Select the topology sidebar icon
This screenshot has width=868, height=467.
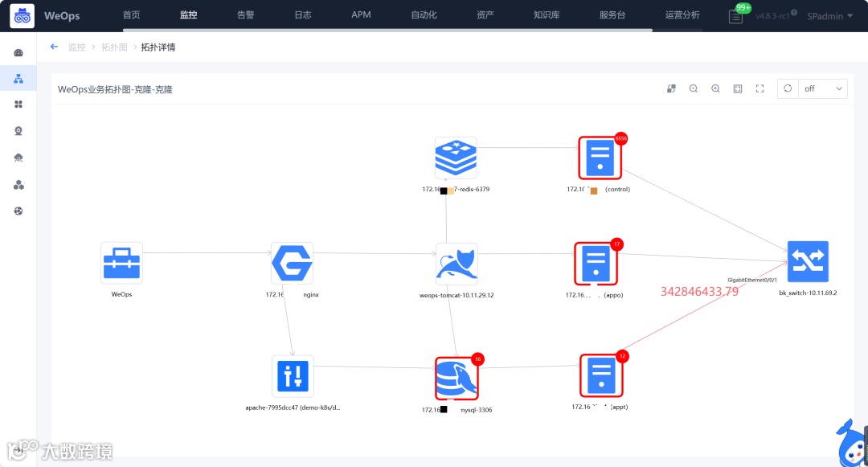click(x=18, y=79)
